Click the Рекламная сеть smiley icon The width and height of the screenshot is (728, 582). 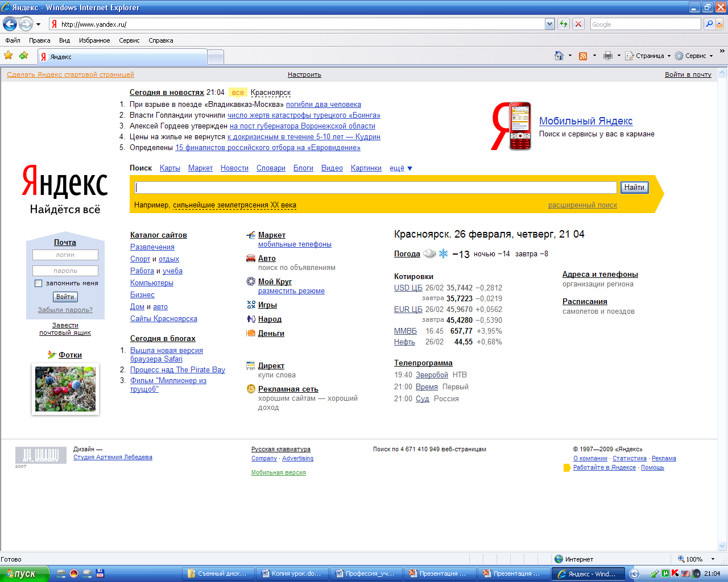tap(251, 389)
